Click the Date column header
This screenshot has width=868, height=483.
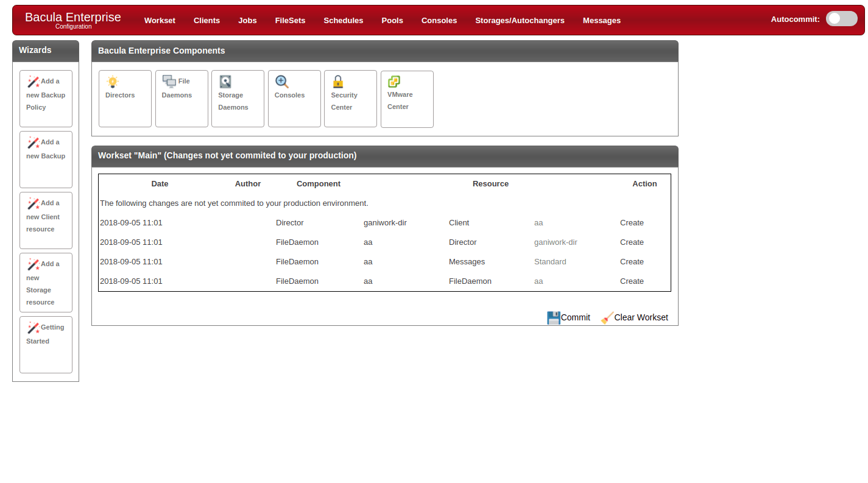point(160,184)
